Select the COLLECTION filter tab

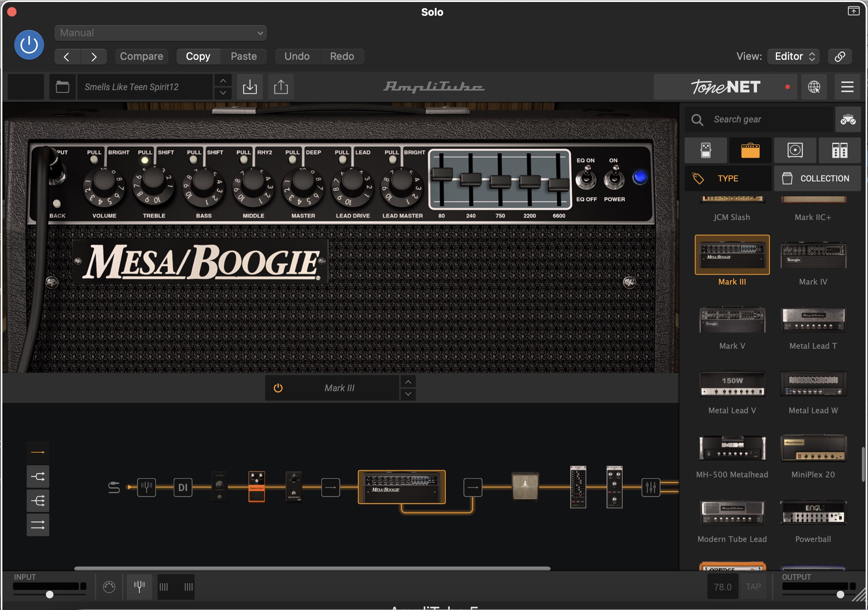click(x=817, y=178)
